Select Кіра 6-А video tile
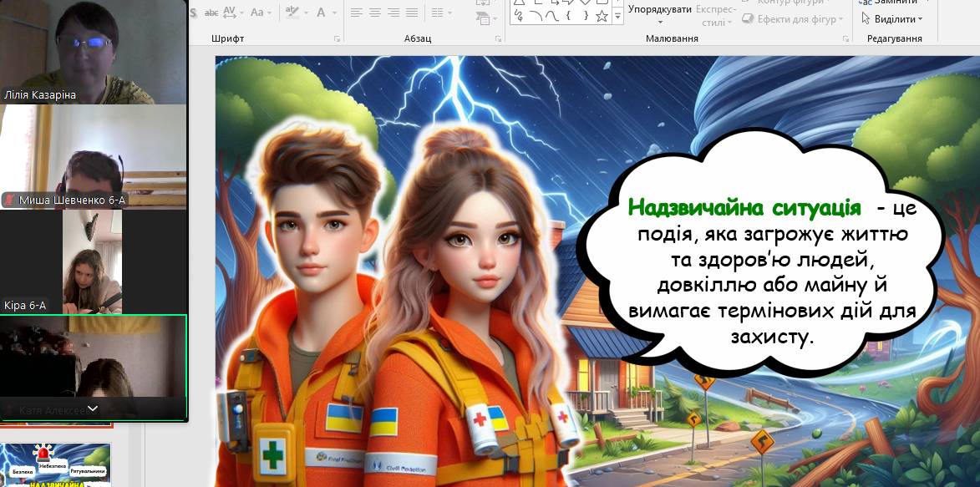This screenshot has height=487, width=980. coord(93,261)
